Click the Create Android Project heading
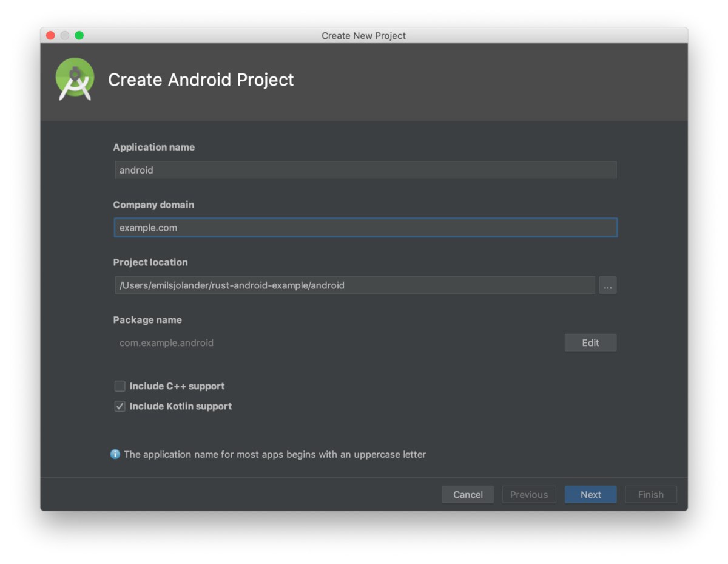 click(x=201, y=80)
